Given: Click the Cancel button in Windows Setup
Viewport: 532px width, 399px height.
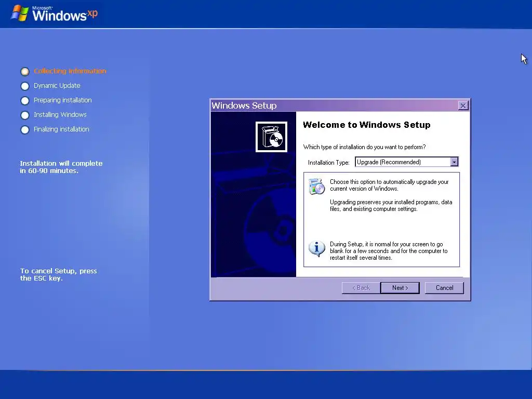Looking at the screenshot, I should (444, 288).
